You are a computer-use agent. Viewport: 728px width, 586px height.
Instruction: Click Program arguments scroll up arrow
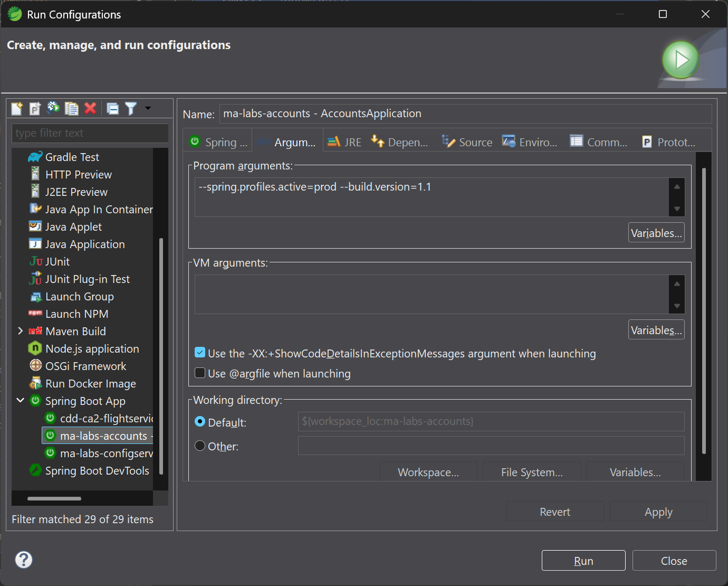coord(677,187)
